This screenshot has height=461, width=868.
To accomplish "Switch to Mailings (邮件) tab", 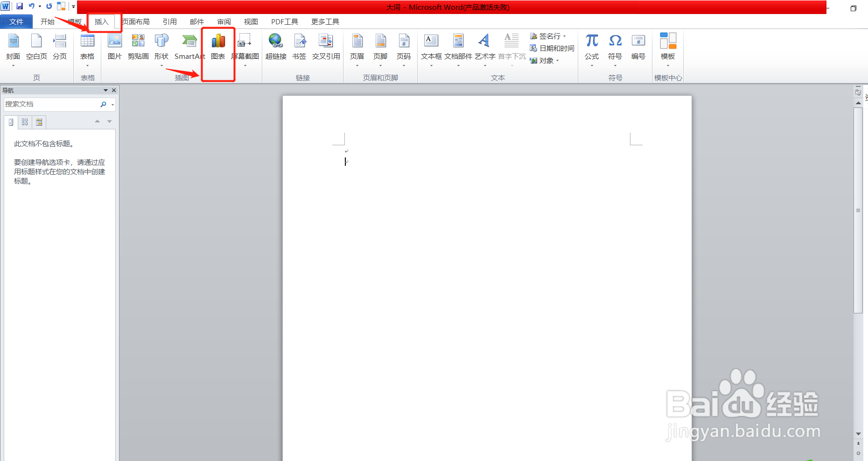I will 196,22.
